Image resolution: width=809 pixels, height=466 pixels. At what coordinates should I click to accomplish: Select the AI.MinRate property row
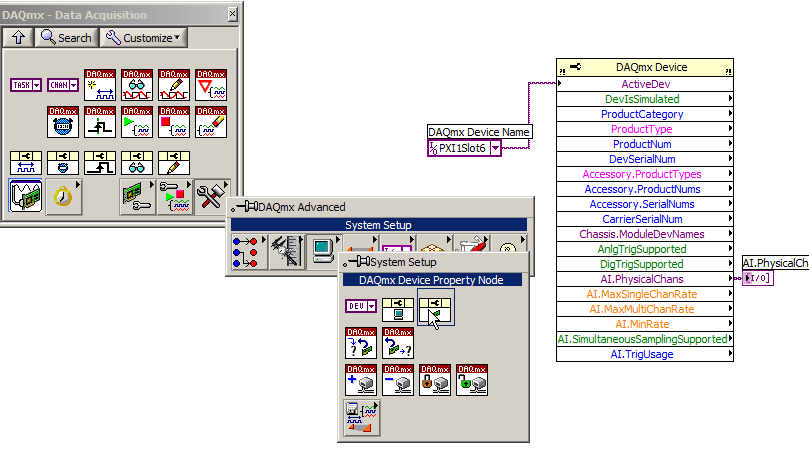tap(645, 324)
